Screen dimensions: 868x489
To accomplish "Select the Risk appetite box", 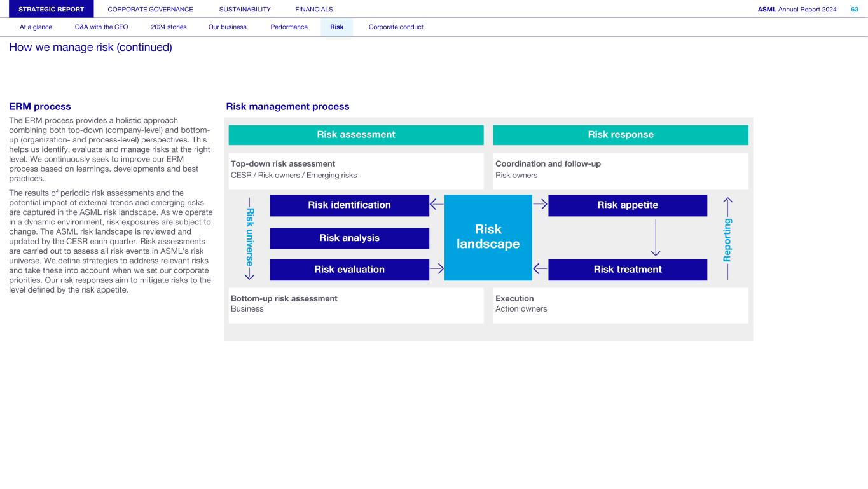I will 627,205.
